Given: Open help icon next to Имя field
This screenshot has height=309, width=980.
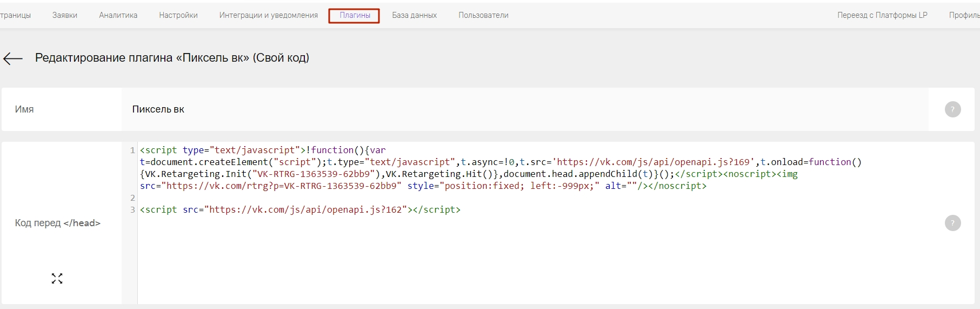Looking at the screenshot, I should [x=952, y=109].
